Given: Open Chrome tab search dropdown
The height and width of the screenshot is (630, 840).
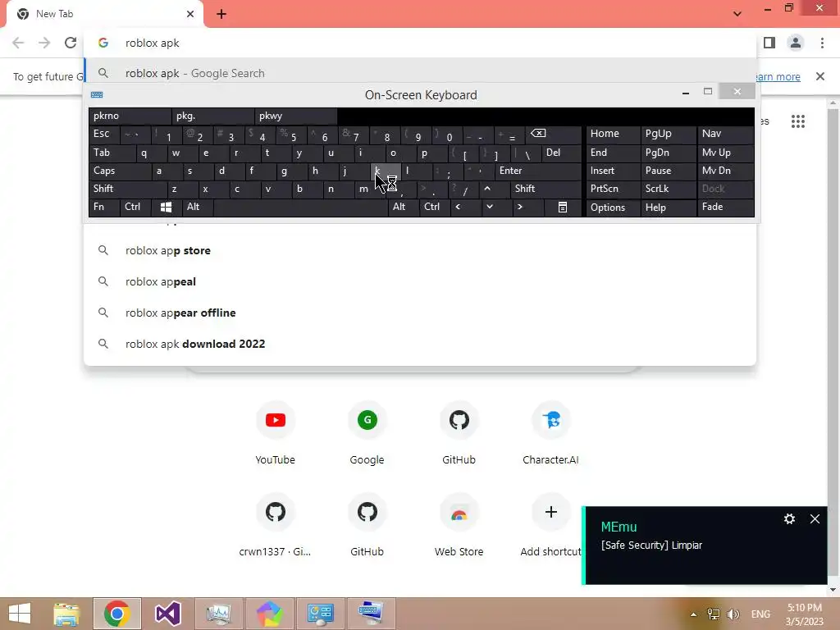Looking at the screenshot, I should (737, 14).
